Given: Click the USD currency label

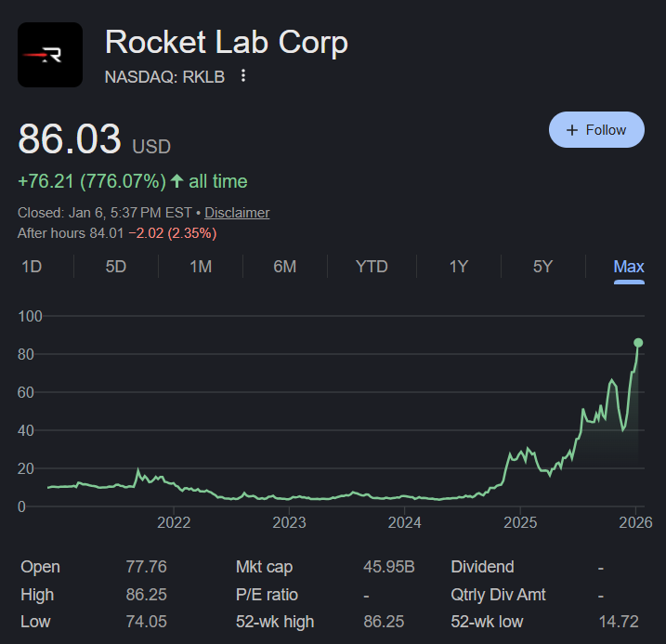Looking at the screenshot, I should (x=151, y=147).
